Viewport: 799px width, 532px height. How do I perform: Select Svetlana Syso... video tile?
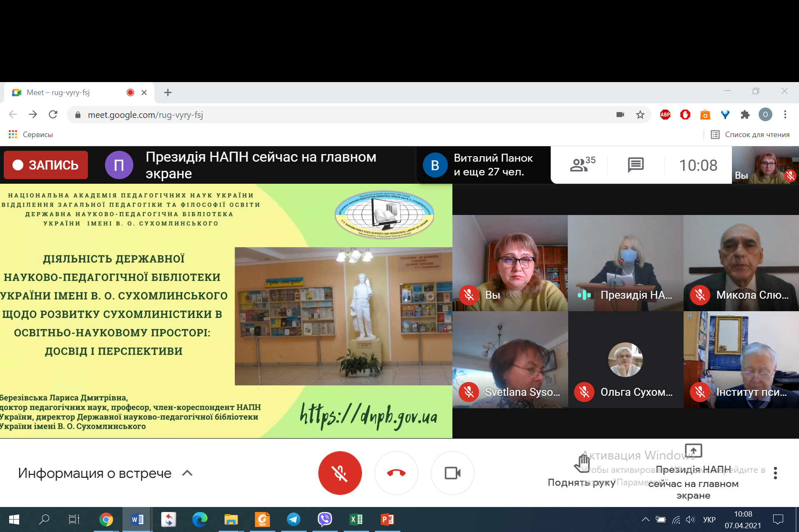pos(510,360)
